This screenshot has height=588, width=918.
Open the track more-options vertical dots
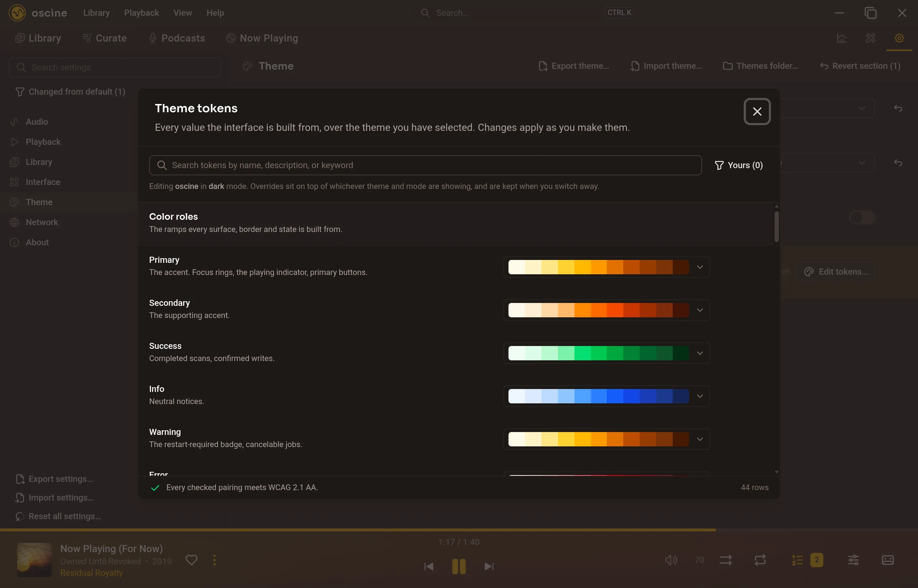pyautogui.click(x=214, y=560)
